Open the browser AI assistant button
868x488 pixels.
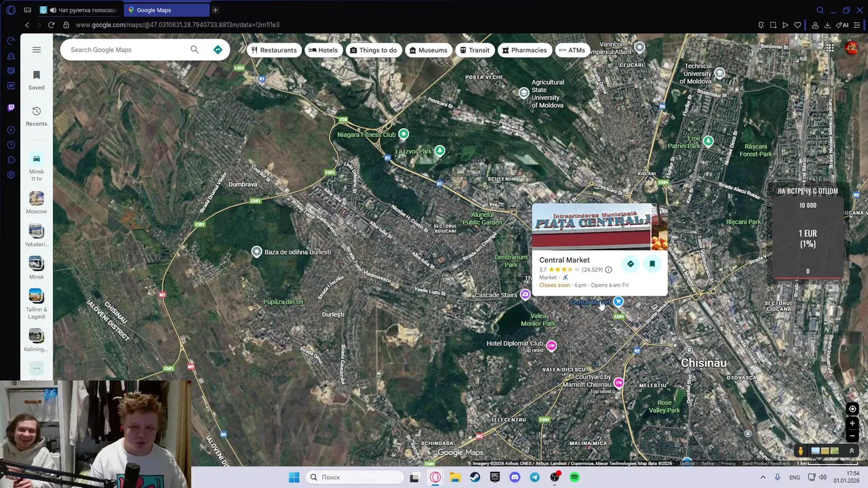pos(843,25)
